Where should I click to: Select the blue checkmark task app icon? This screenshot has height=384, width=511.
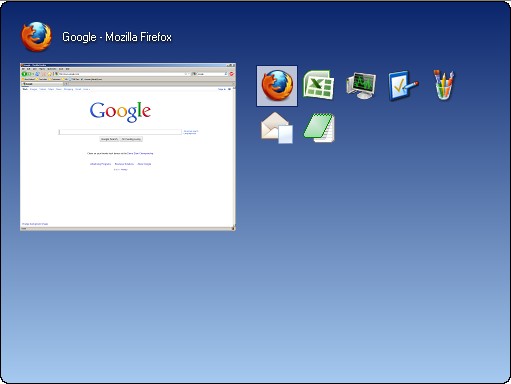(x=403, y=85)
